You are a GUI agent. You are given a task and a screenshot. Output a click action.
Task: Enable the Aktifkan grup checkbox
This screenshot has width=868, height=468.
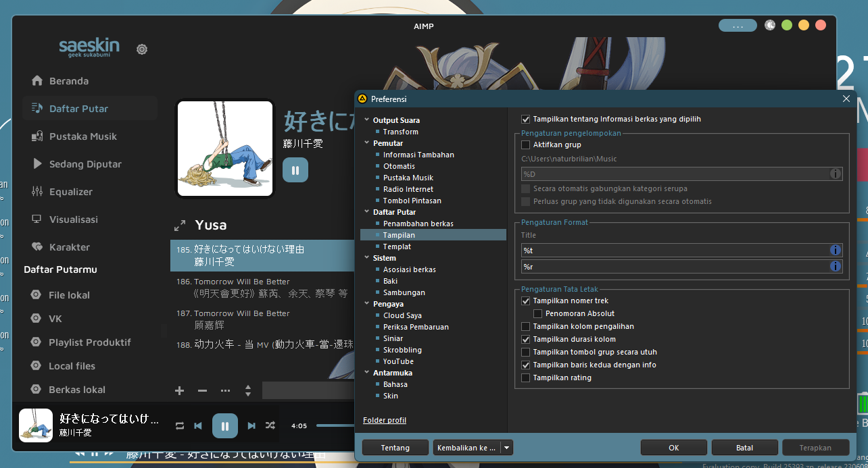pyautogui.click(x=526, y=145)
